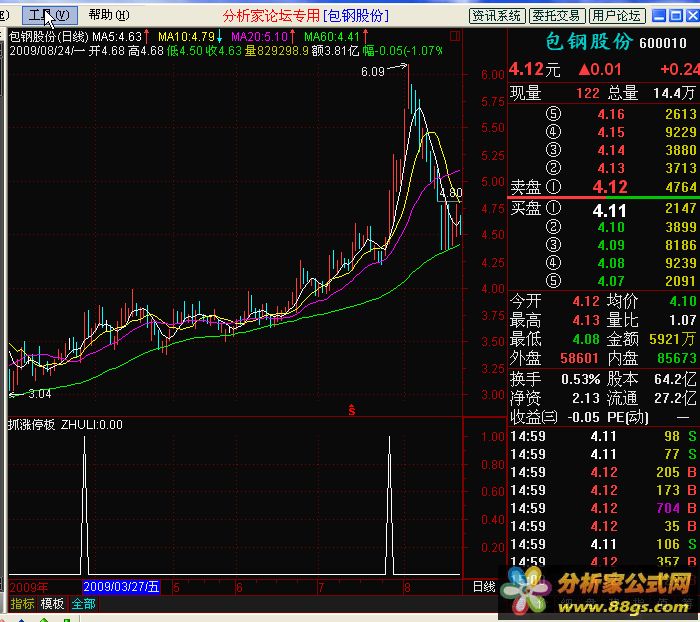Viewport: 700px width, 622px height.
Task: Select buy level 5 price 4.07
Action: (611, 281)
